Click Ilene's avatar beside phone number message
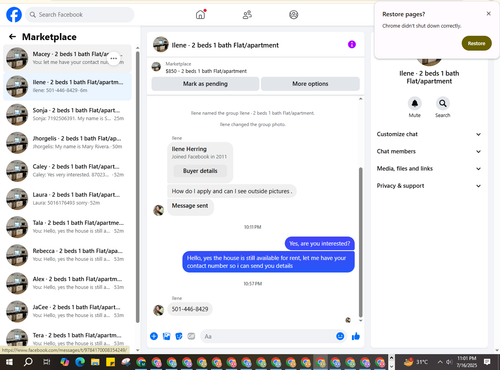 (158, 310)
